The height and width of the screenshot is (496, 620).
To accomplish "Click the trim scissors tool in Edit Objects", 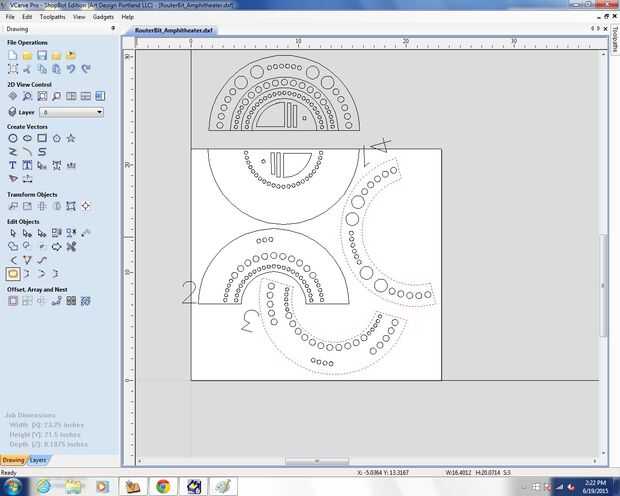I will pos(71,247).
